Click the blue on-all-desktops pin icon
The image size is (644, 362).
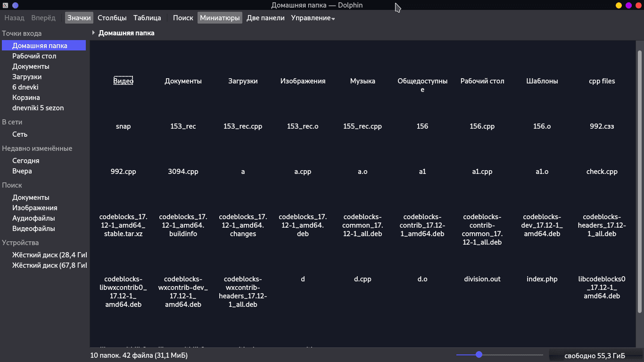16,6
